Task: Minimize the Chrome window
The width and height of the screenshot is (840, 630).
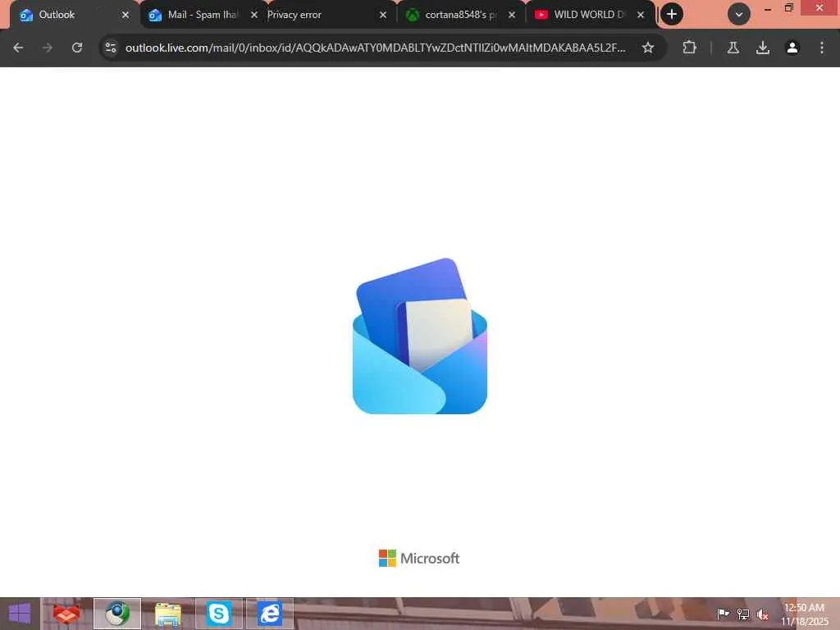Action: [768, 8]
